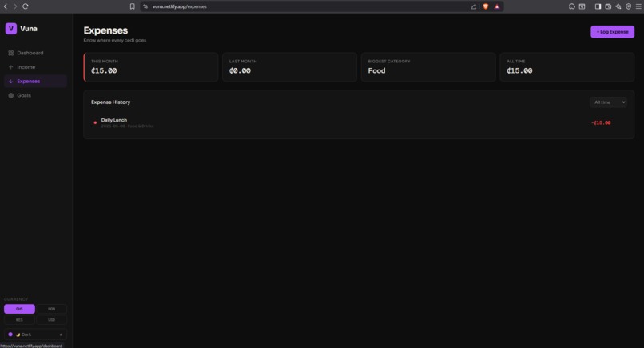Open the Brave Shields lion icon
The image size is (644, 348).
pyautogui.click(x=486, y=6)
